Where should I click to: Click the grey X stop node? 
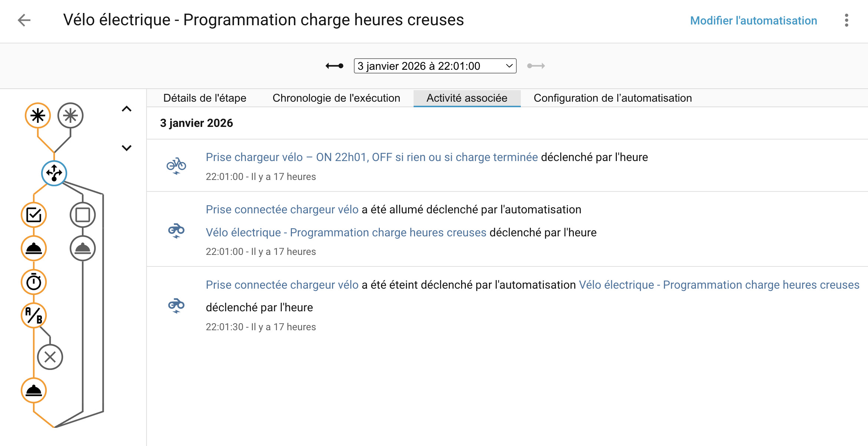click(x=50, y=357)
